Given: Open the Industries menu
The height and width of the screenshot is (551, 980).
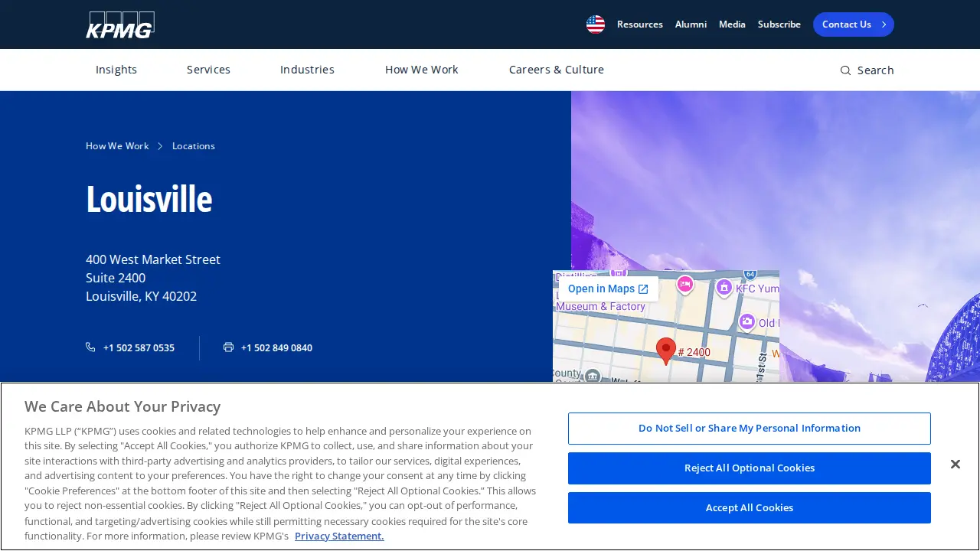Looking at the screenshot, I should (x=307, y=70).
